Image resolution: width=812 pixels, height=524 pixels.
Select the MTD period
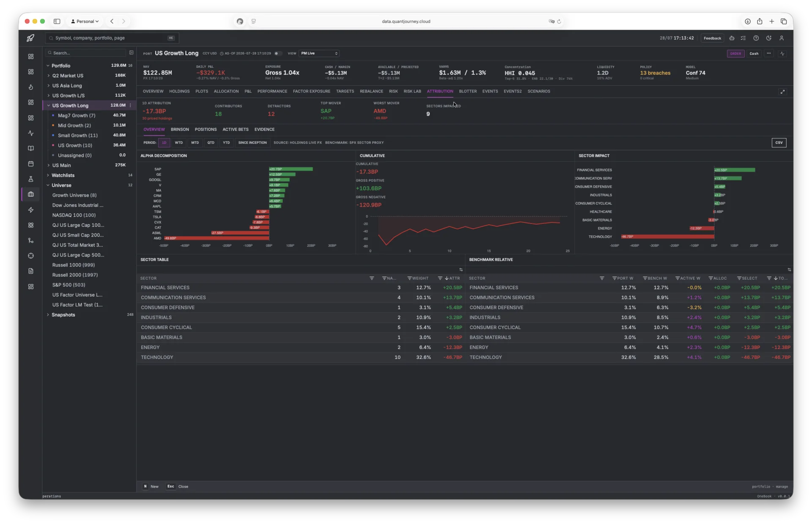195,143
